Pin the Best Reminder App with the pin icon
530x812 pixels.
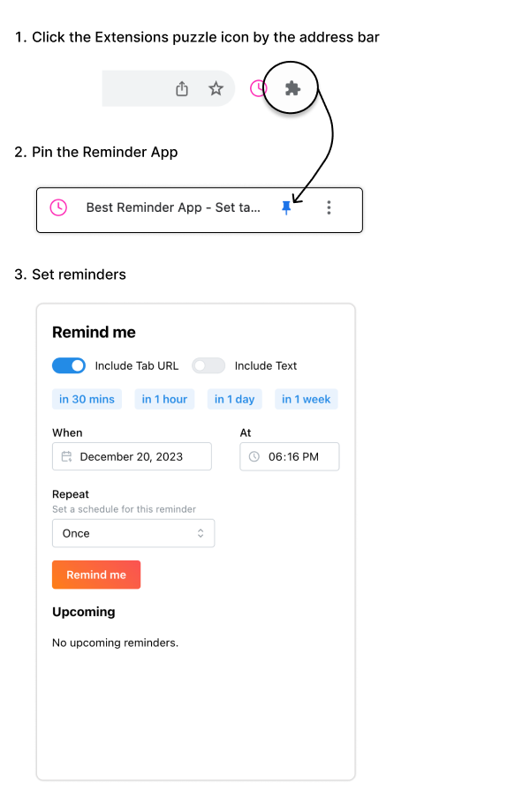pos(286,207)
